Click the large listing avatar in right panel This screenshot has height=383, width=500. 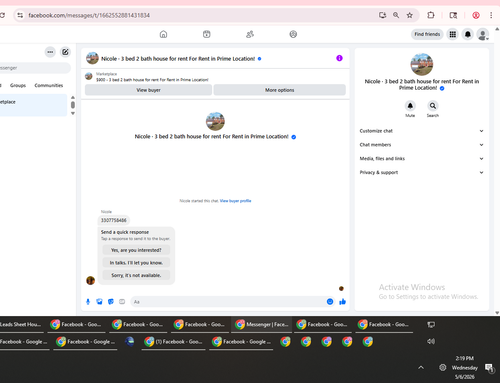coord(422,64)
